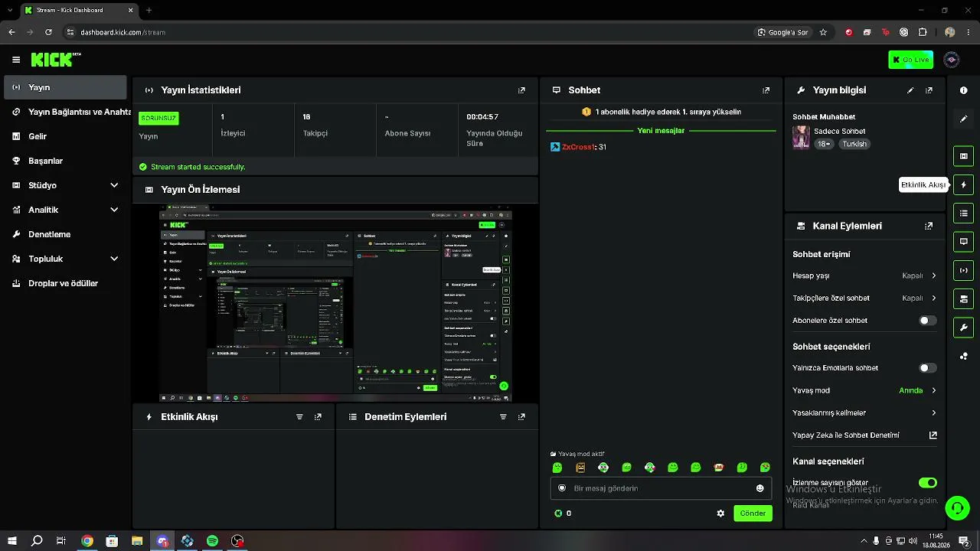Click the info icon in right rail
This screenshot has width=980, height=551.
[x=963, y=90]
